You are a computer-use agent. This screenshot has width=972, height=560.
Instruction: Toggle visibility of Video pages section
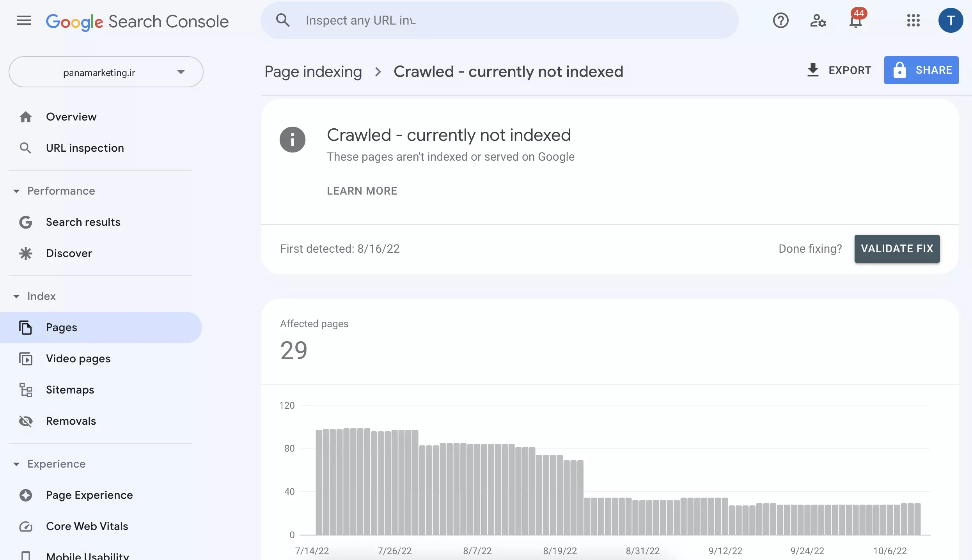pos(78,358)
